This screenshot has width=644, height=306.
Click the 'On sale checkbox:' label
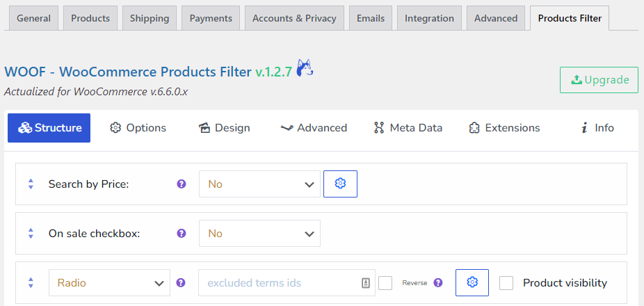coord(95,233)
